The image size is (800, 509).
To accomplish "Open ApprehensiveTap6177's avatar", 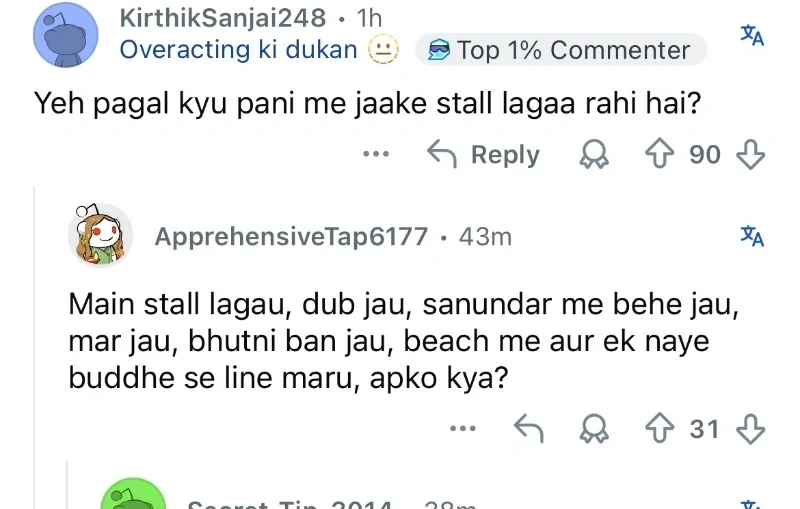I will coord(100,236).
